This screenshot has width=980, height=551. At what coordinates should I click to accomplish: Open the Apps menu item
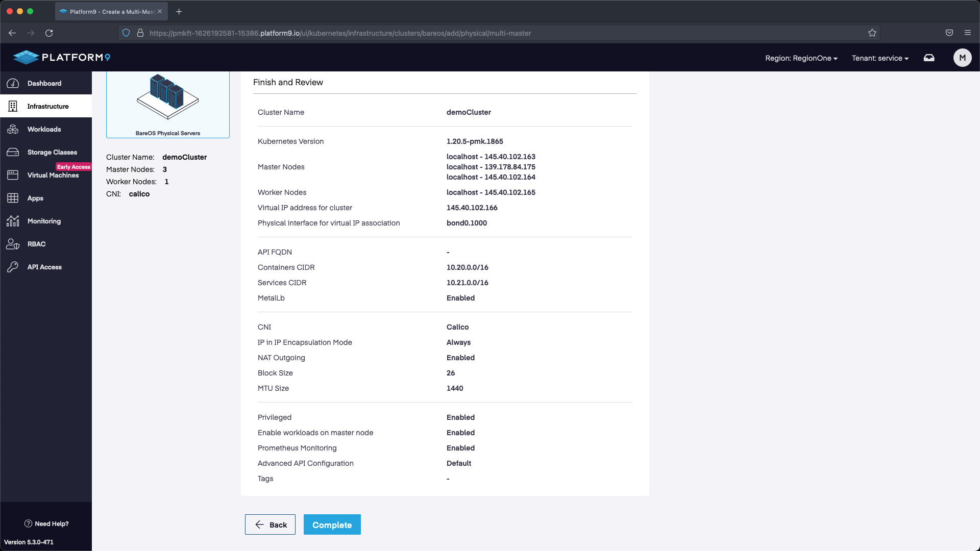click(46, 198)
